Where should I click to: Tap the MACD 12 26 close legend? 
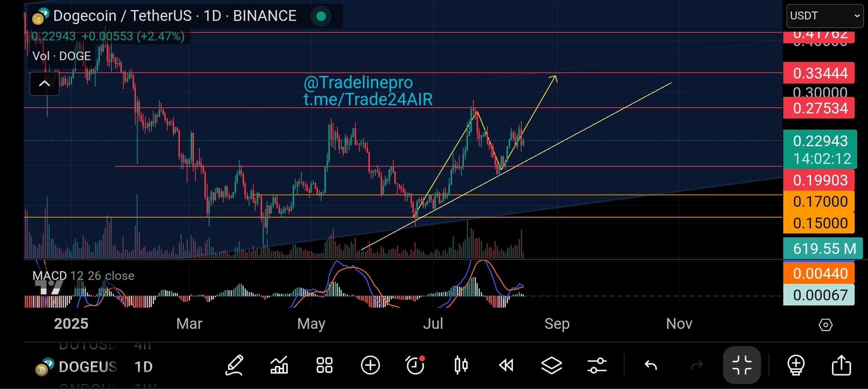point(83,276)
